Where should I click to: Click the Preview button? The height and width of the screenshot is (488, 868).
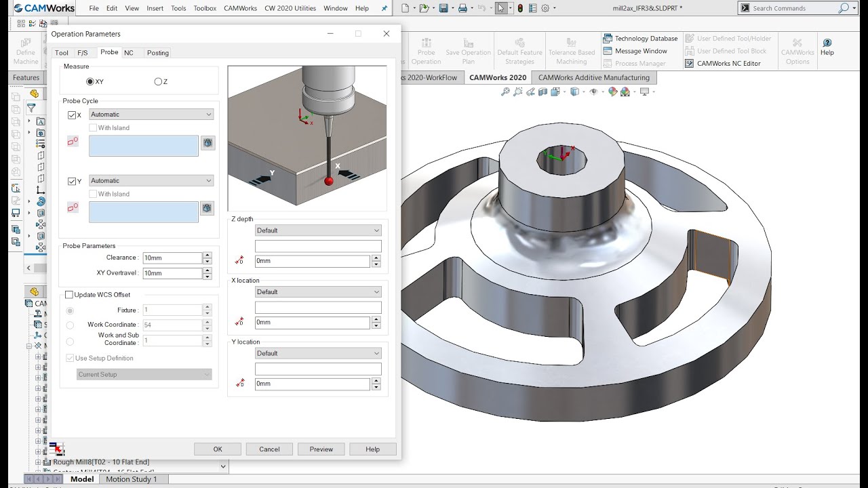[321, 449]
